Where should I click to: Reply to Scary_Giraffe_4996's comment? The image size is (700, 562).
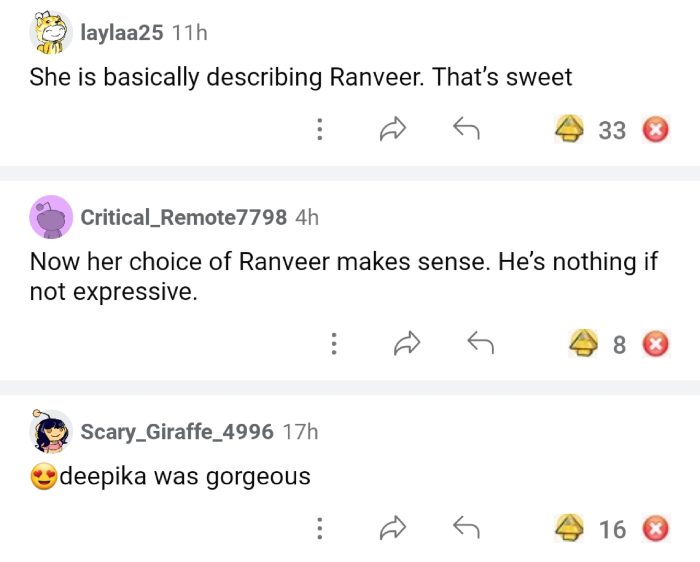tap(466, 528)
